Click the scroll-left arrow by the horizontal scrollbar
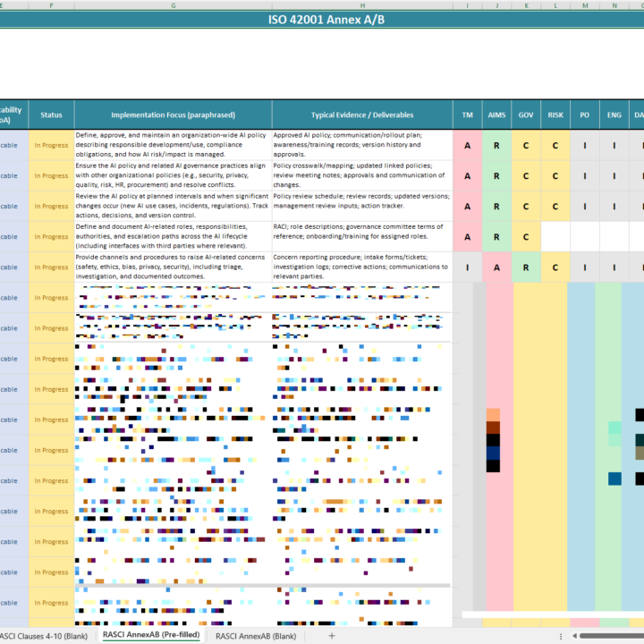Image resolution: width=644 pixels, height=644 pixels. point(574,636)
